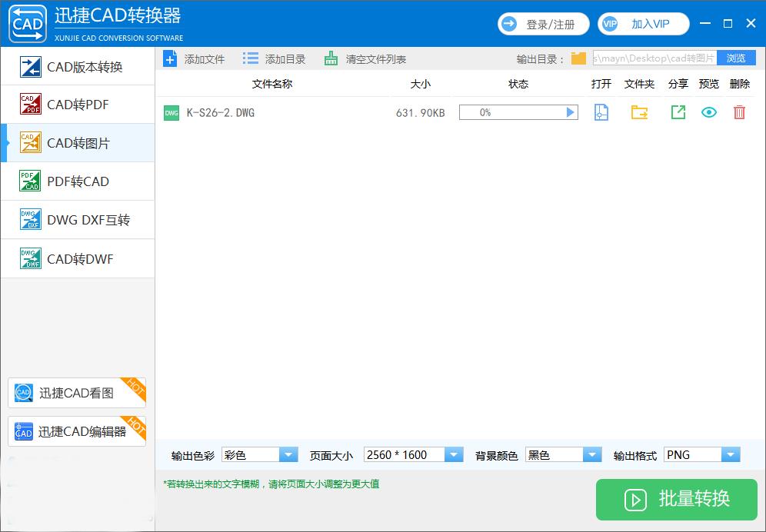This screenshot has height=532, width=766.
Task: Open the 背景颜色 background color dropdown
Action: tap(592, 454)
